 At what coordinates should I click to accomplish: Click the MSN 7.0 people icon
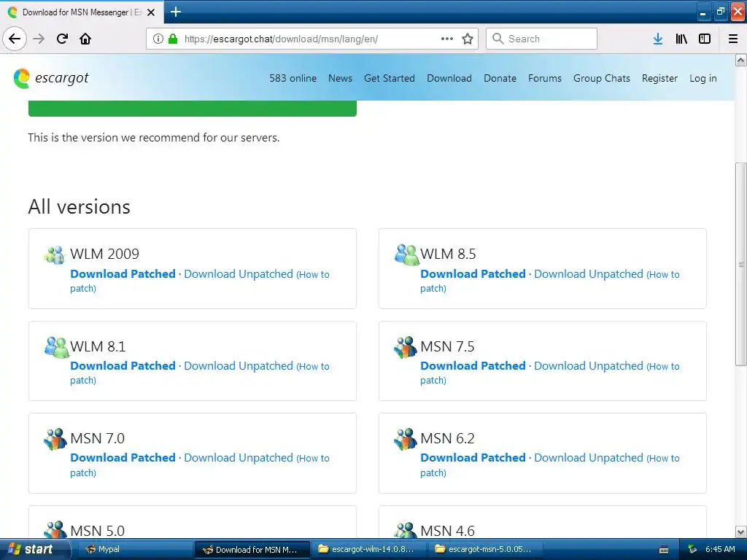pos(55,439)
